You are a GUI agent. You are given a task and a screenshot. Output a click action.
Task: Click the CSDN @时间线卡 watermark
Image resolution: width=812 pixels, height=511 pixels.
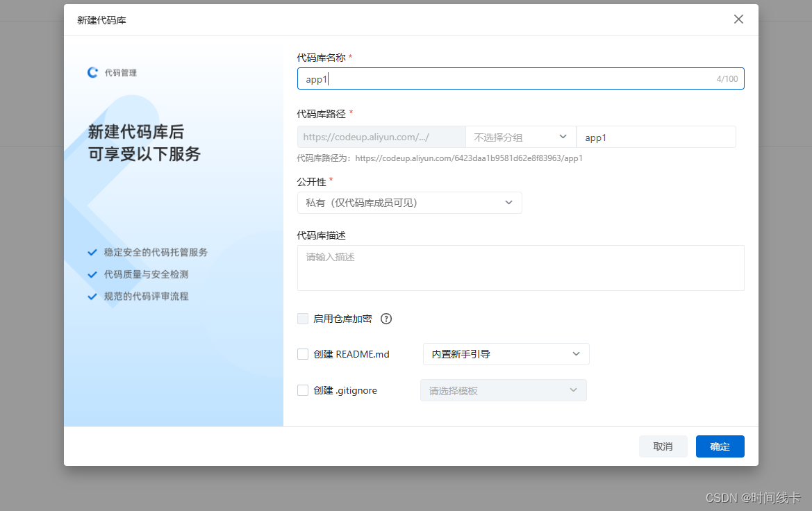[754, 498]
